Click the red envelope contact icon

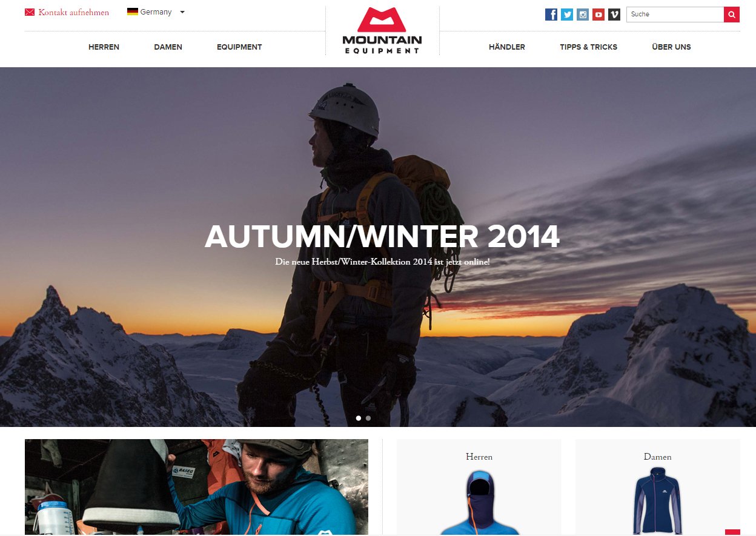pyautogui.click(x=30, y=12)
